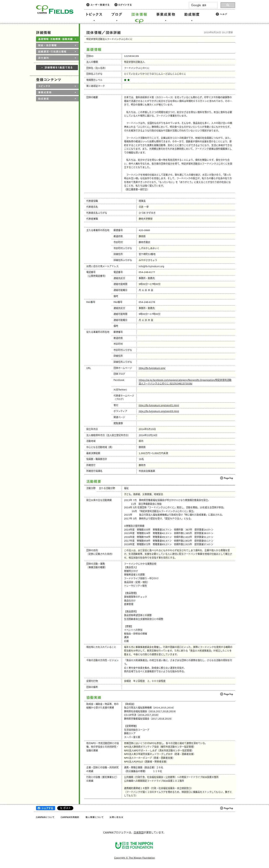Click the Google search input field

(x=203, y=5)
